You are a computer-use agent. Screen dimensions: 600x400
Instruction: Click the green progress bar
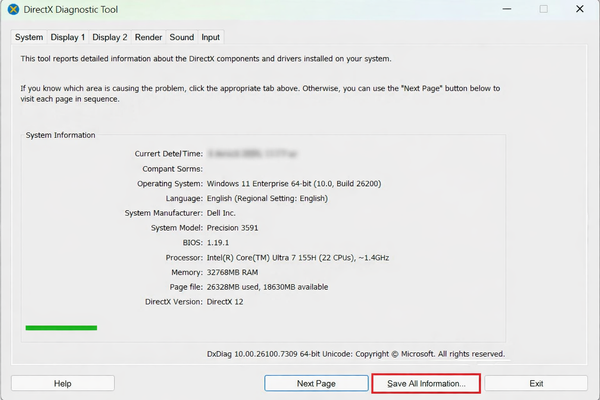pos(61,327)
